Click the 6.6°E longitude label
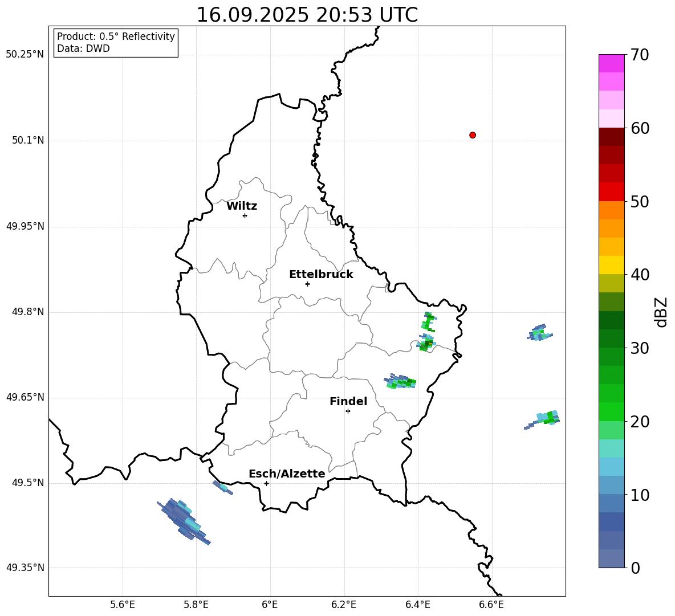The image size is (675, 616). 491,605
